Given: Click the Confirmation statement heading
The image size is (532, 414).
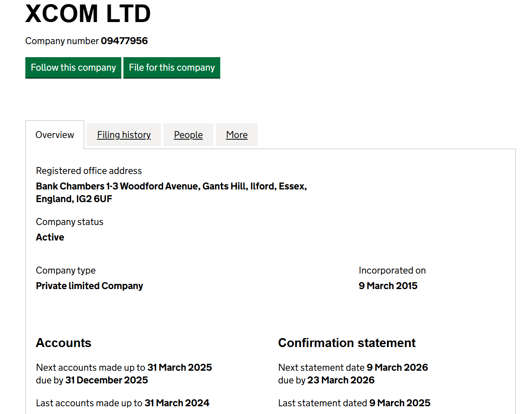Looking at the screenshot, I should point(347,343).
